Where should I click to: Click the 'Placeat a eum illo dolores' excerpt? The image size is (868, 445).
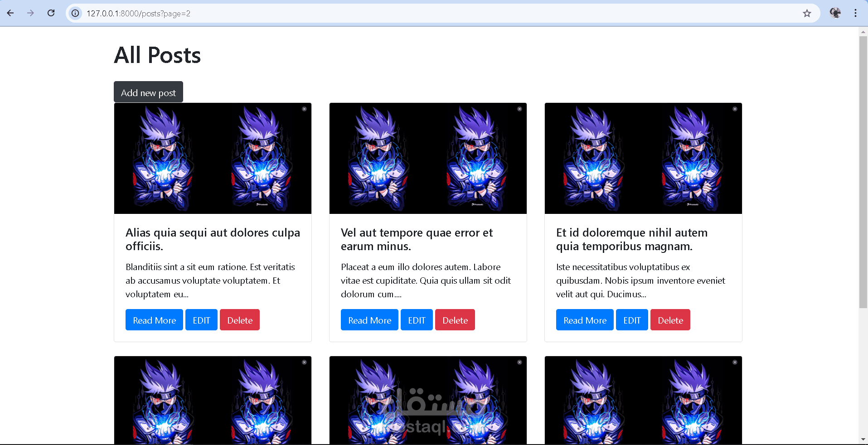pos(426,281)
